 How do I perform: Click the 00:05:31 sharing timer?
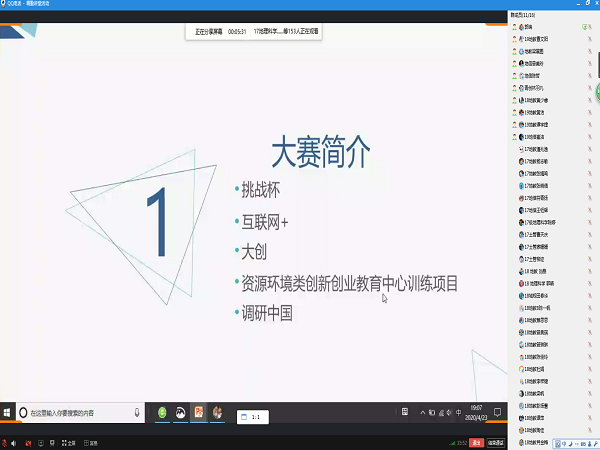click(237, 32)
